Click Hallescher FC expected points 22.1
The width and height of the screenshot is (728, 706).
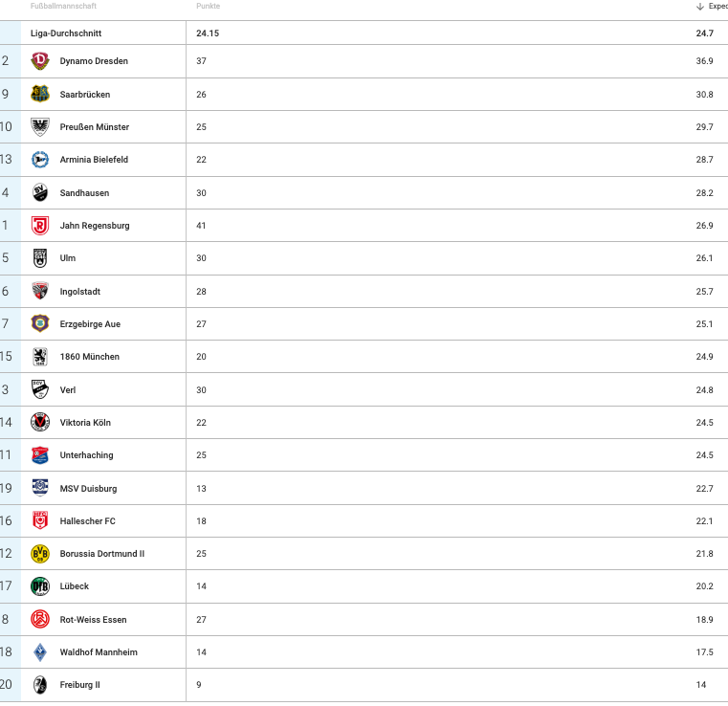[x=704, y=520]
